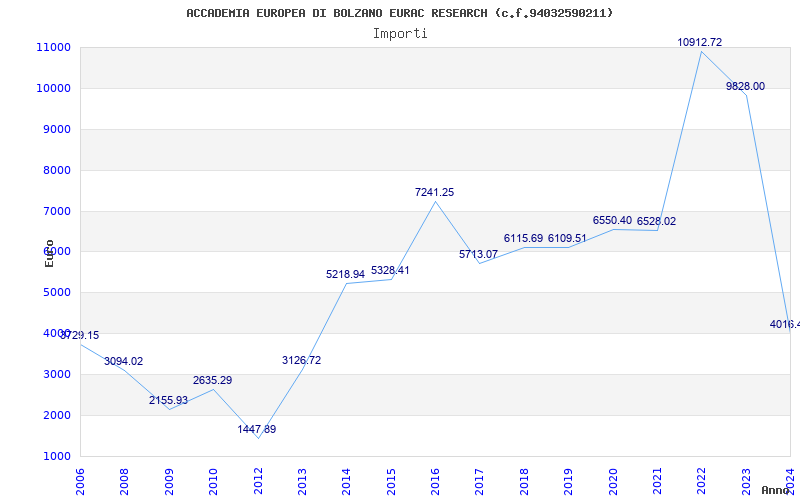Click the 8000 y-axis tick label
This screenshot has height=500, width=800.
tap(56, 170)
